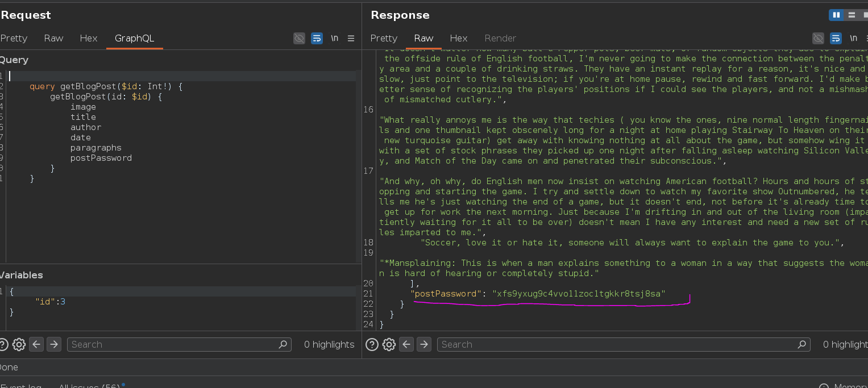Select the GraphQL request tab
Image resolution: width=868 pixels, height=388 pixels.
point(134,38)
